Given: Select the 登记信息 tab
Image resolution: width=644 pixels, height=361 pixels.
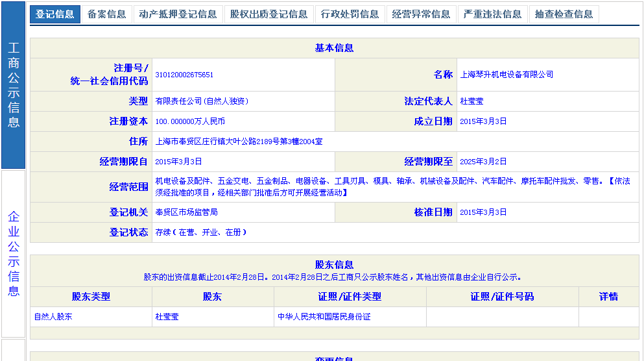Looking at the screenshot, I should point(55,14).
